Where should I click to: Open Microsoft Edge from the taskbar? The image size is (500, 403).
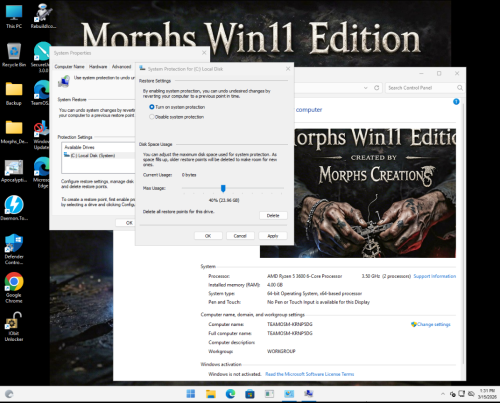[x=230, y=394]
